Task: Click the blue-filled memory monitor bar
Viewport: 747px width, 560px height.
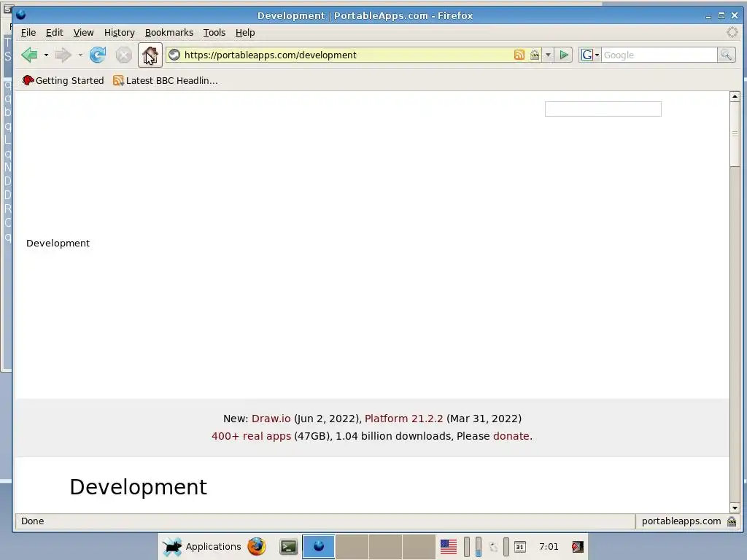Action: pyautogui.click(x=479, y=547)
